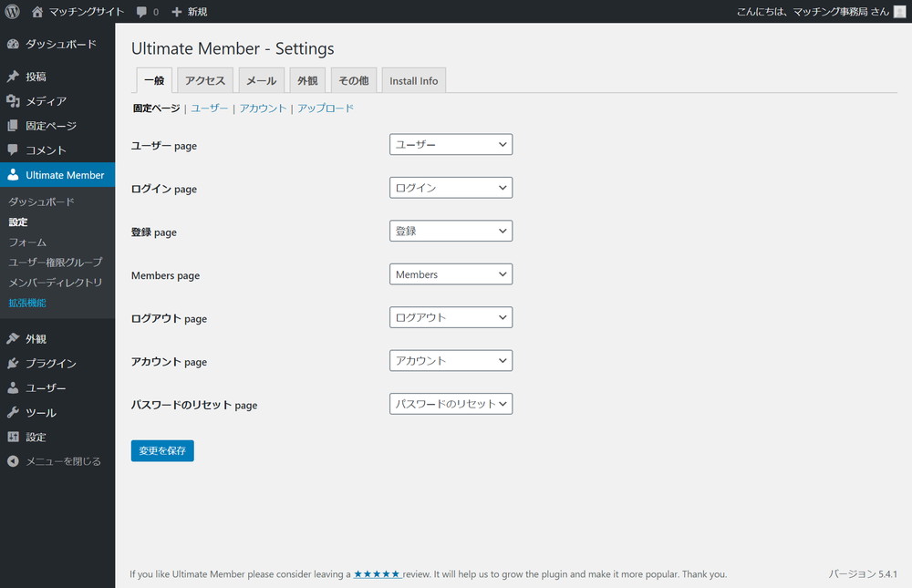912x588 pixels.
Task: Expand the パスワードのリセット page dropdown
Action: pyautogui.click(x=451, y=404)
